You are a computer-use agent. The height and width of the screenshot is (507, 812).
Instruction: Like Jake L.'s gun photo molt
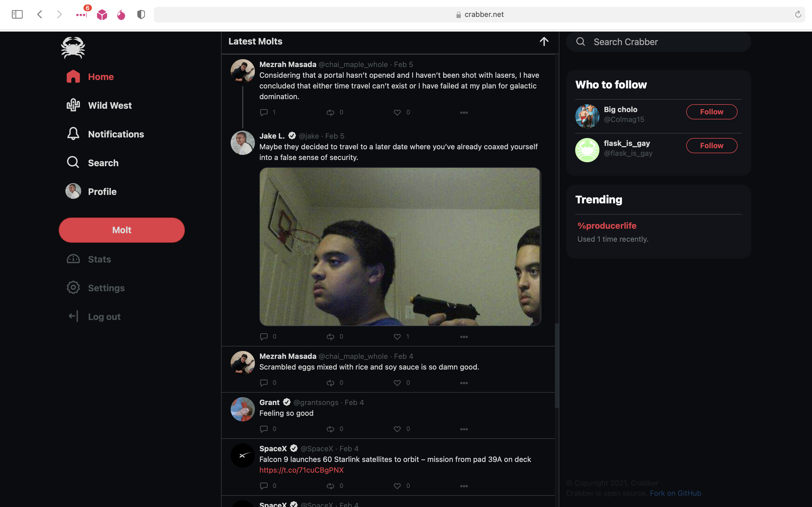(397, 336)
